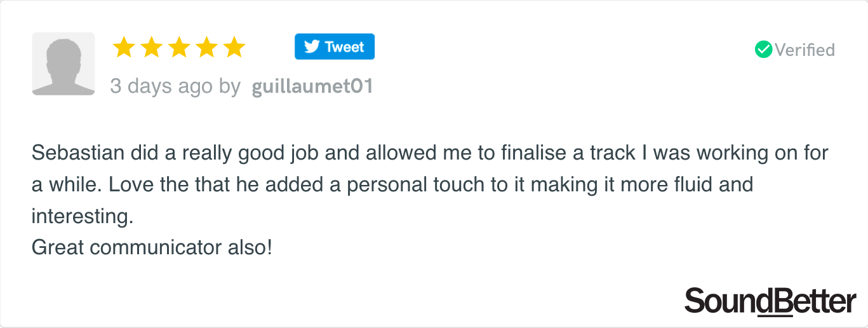Screen dimensions: 868x328
Task: Click the Twitter bird icon
Action: point(311,47)
